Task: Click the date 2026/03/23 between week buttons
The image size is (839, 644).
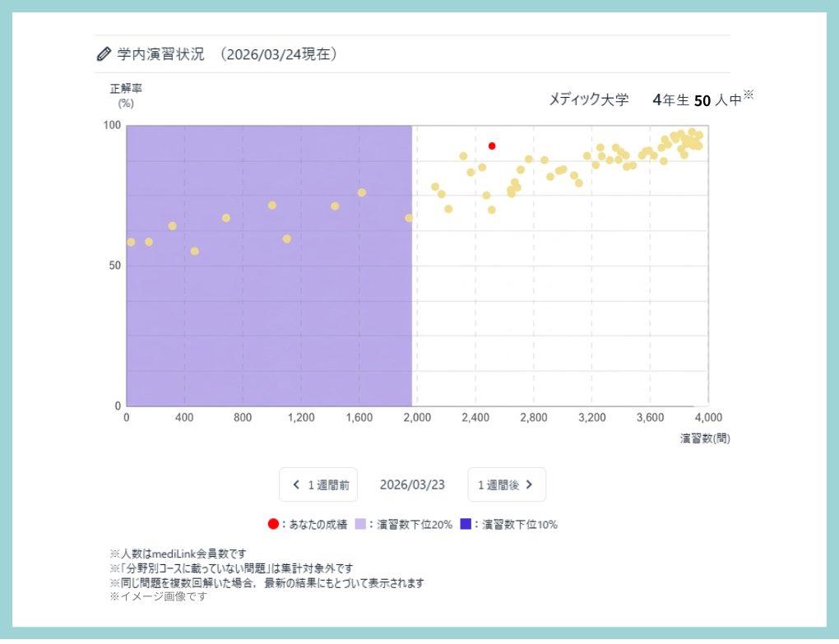Action: pyautogui.click(x=412, y=484)
